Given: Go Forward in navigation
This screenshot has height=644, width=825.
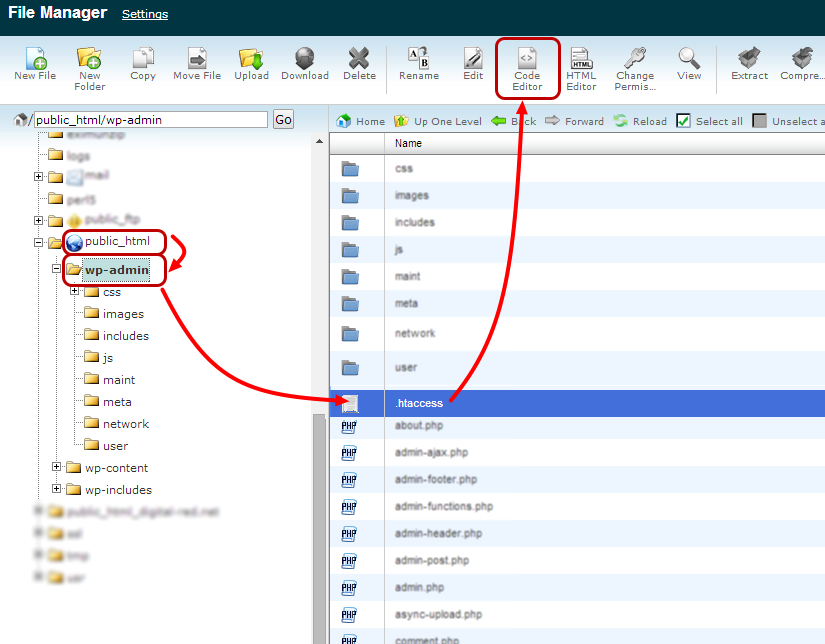Looking at the screenshot, I should point(575,121).
